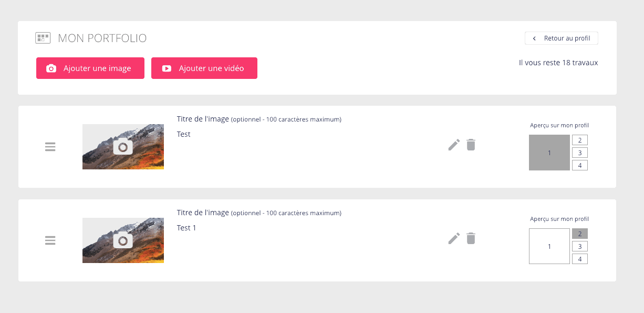Add an image with Ajouter une image
This screenshot has height=313, width=644.
[x=90, y=68]
